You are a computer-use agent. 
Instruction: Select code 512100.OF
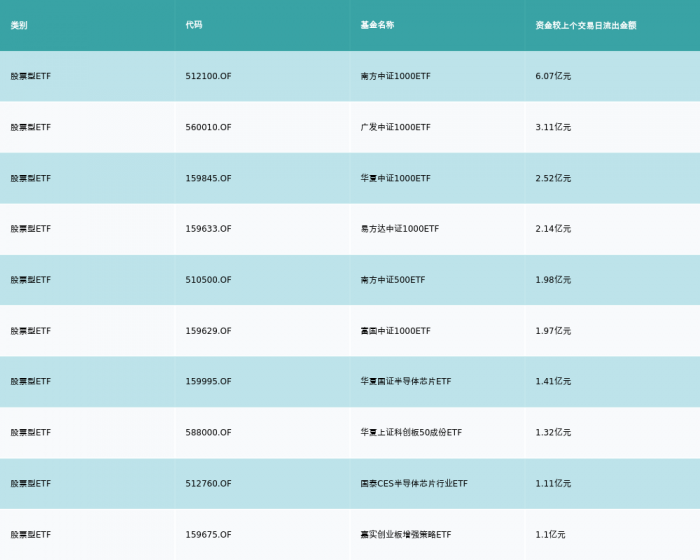tap(208, 76)
